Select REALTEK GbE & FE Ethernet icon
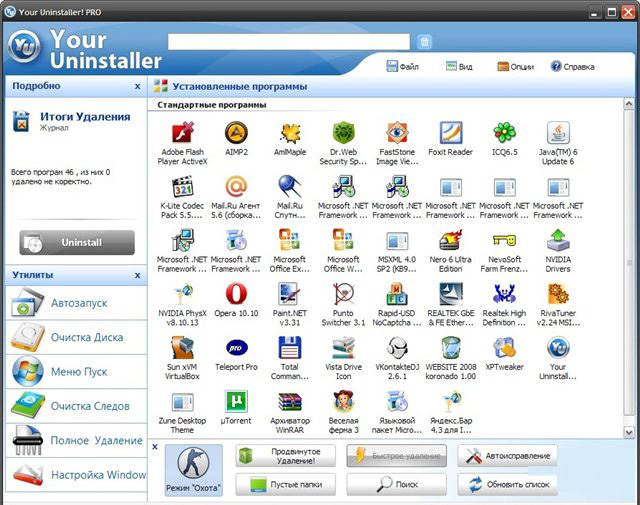The width and height of the screenshot is (640, 505). coord(451,294)
